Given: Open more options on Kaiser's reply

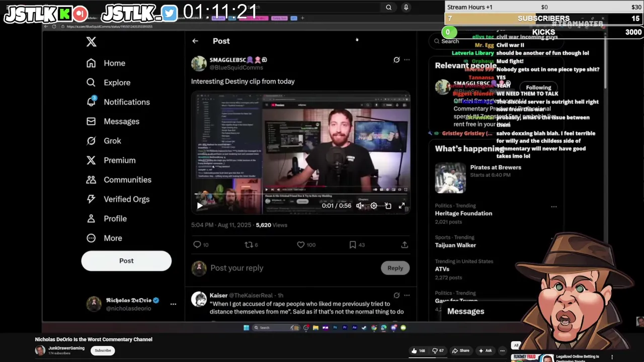Looking at the screenshot, I should click(407, 296).
